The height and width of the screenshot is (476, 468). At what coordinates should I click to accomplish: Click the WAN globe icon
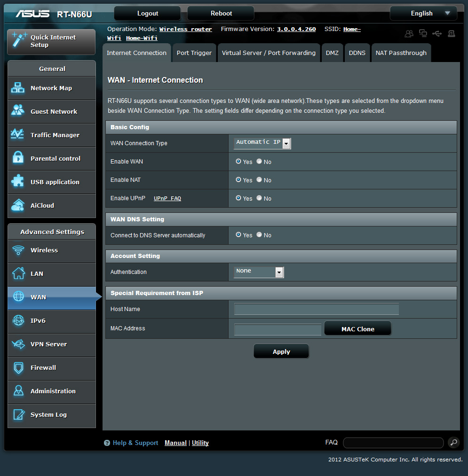click(x=18, y=297)
